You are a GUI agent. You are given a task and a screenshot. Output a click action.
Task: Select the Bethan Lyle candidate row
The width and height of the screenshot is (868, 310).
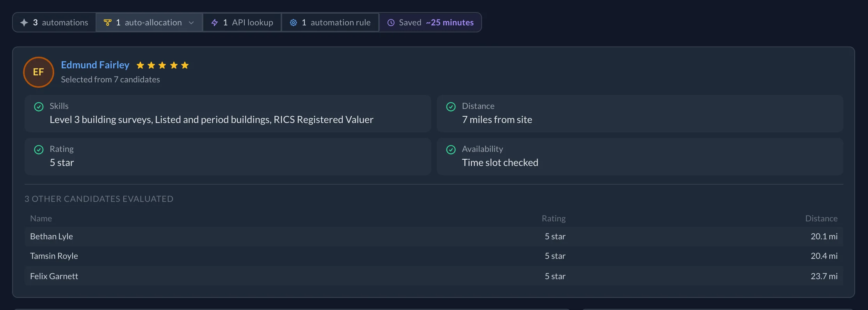[434, 236]
